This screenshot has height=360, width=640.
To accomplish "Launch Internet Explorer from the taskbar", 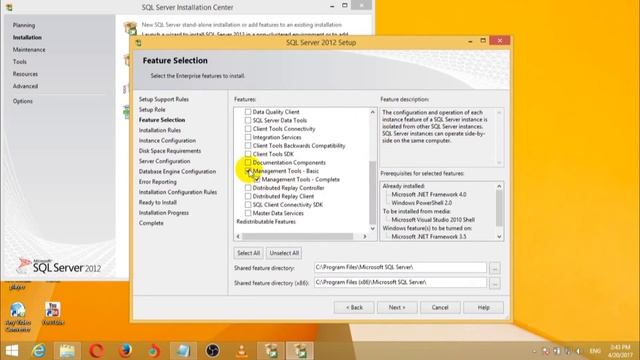I will [39, 351].
